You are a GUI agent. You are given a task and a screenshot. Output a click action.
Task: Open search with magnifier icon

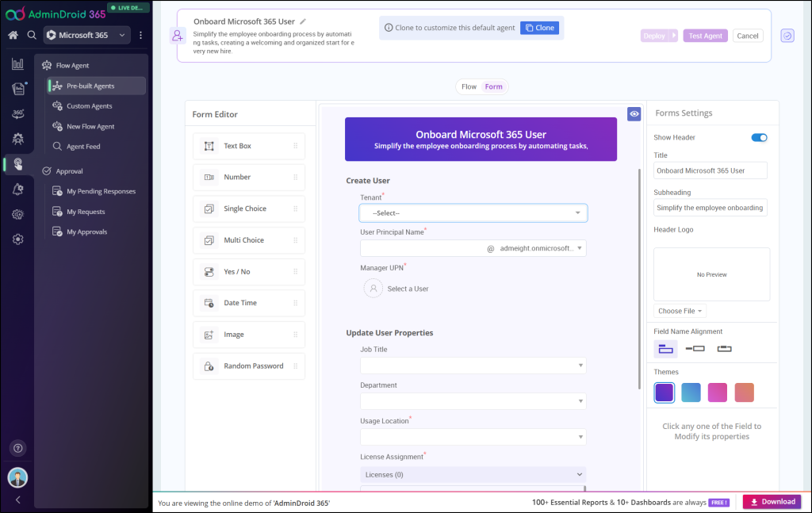32,35
